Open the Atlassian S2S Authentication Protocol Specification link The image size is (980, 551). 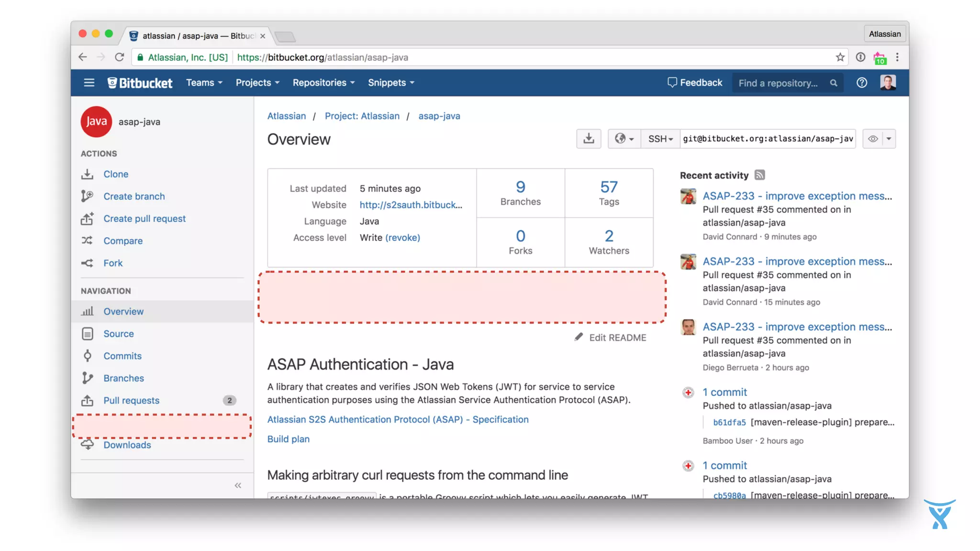(x=398, y=419)
